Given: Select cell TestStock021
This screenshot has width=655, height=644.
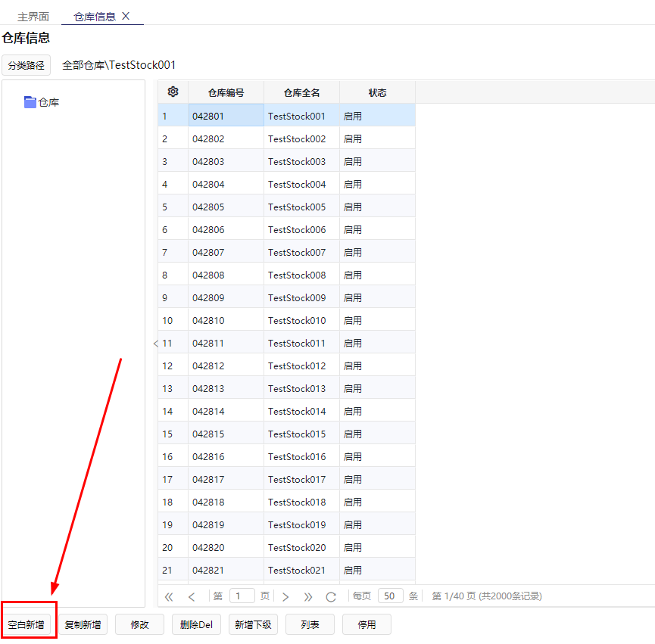Looking at the screenshot, I should 301,570.
